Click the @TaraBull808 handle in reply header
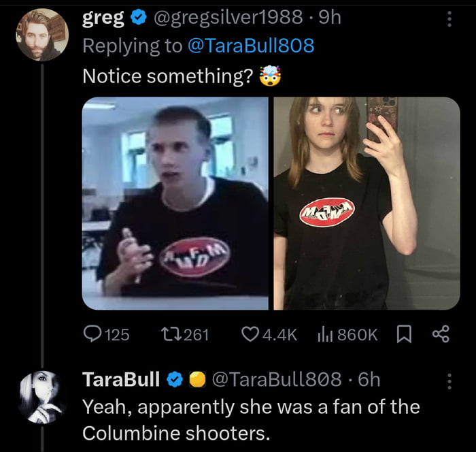The image size is (476, 452). click(277, 379)
